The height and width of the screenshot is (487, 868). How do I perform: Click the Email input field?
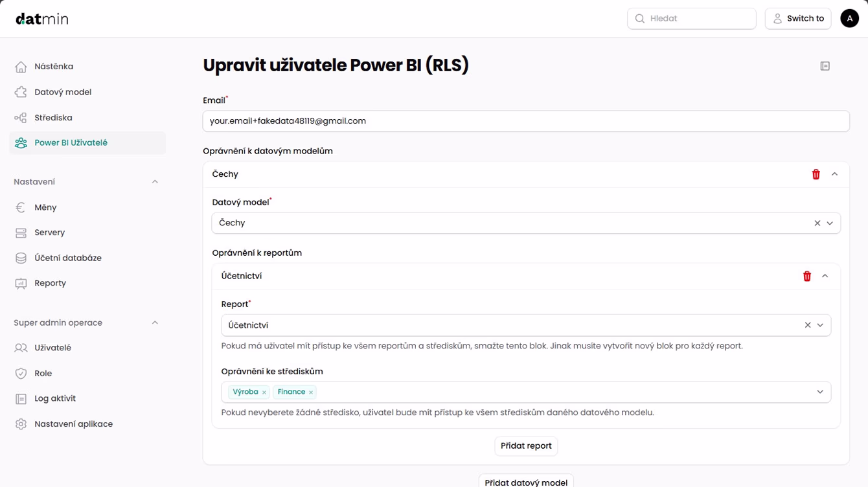[525, 121]
